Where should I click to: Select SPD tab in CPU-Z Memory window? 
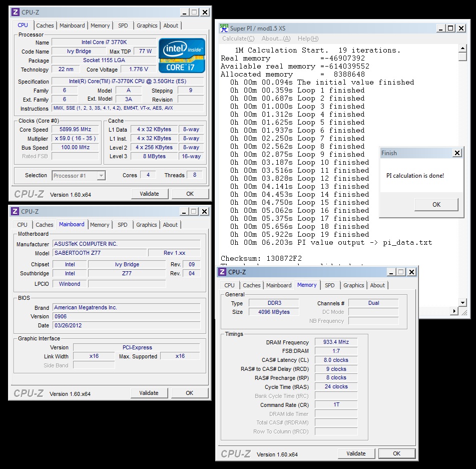coord(329,285)
